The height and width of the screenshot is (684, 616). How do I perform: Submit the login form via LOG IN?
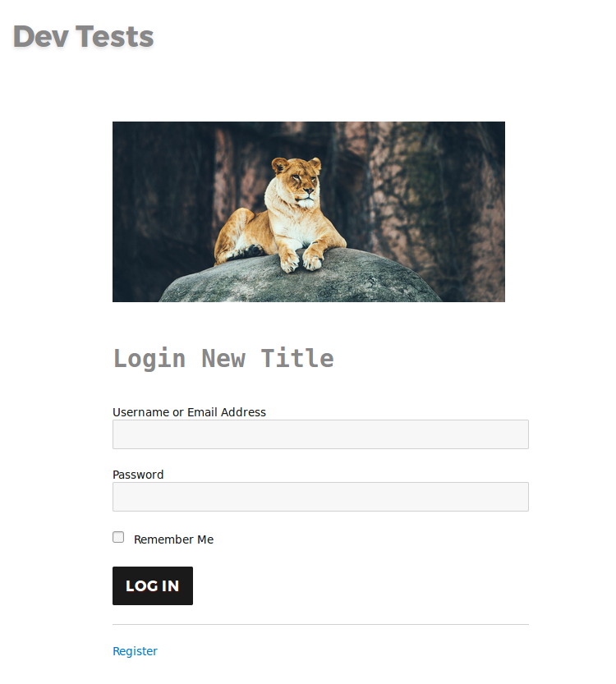152,585
